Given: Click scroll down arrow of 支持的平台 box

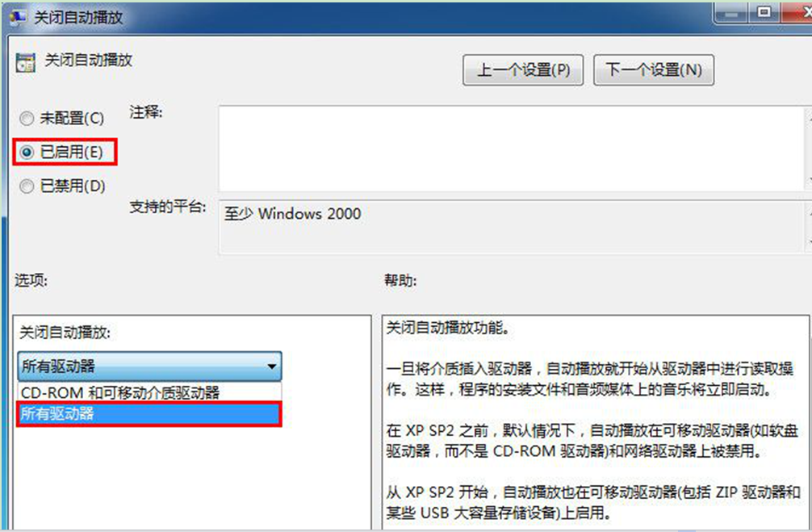Looking at the screenshot, I should tap(809, 244).
